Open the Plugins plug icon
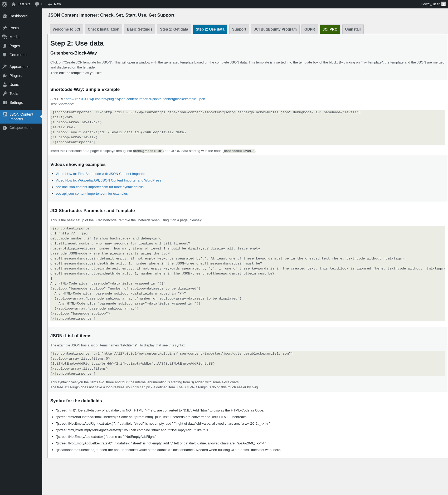Screen dimensions: 448x495 [5, 76]
